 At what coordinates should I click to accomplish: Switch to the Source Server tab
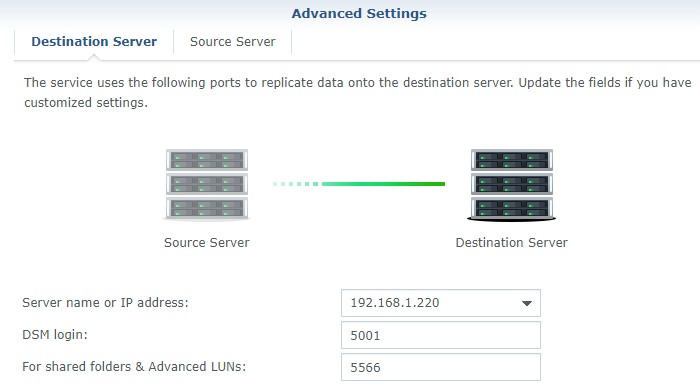tap(233, 42)
